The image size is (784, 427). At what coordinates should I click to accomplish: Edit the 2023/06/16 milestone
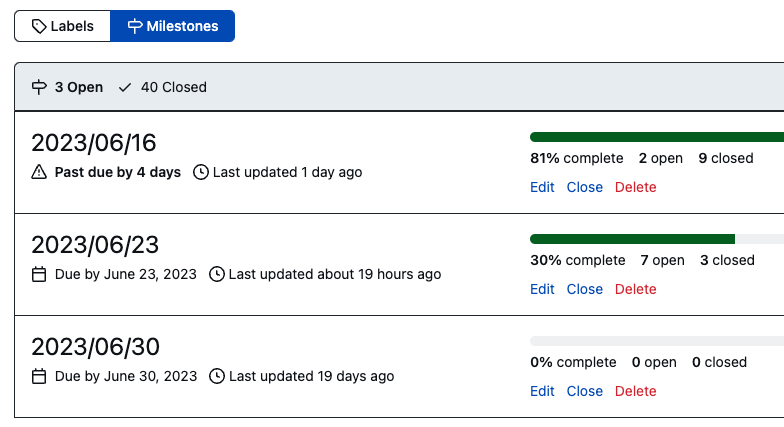542,187
